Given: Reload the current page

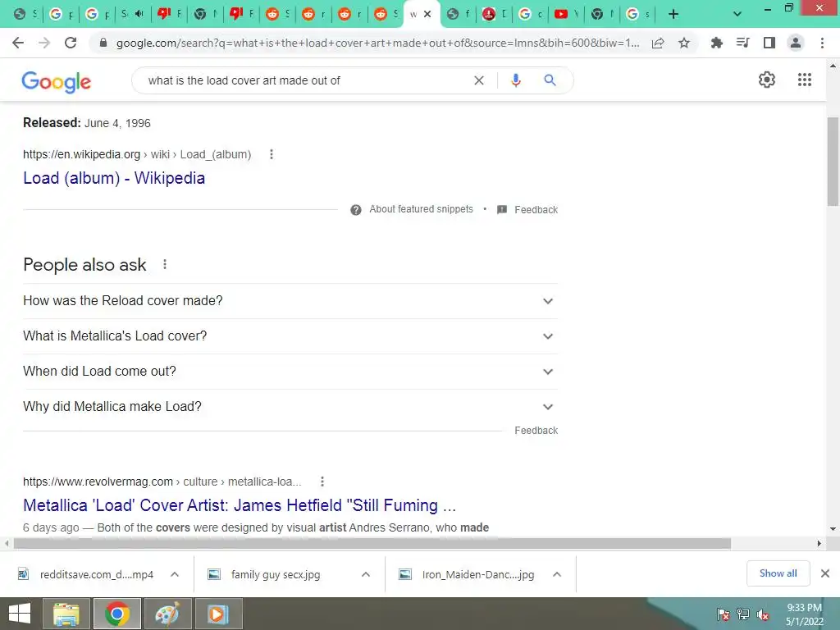Looking at the screenshot, I should pyautogui.click(x=71, y=43).
